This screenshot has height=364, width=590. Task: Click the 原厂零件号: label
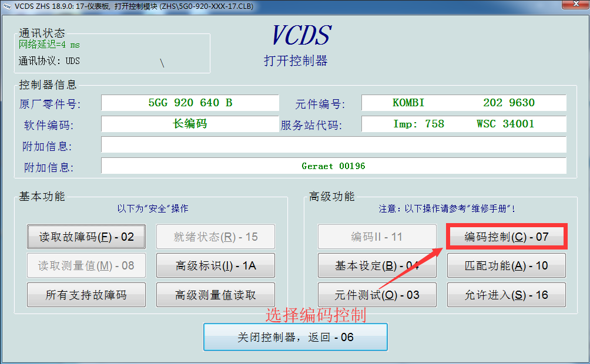pyautogui.click(x=50, y=104)
